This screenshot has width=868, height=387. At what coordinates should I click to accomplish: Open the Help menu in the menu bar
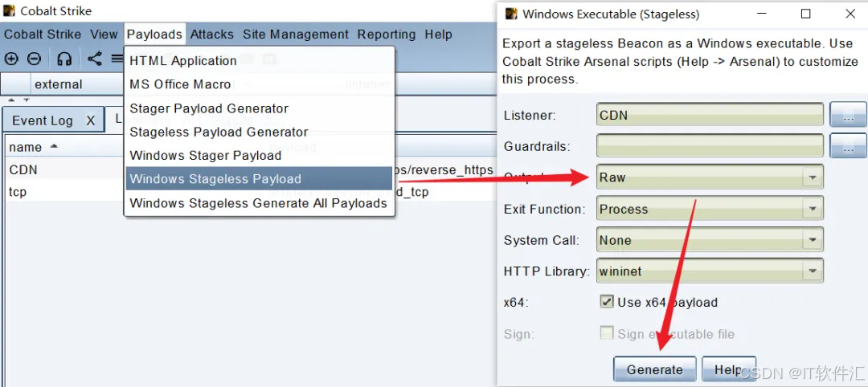tap(439, 35)
